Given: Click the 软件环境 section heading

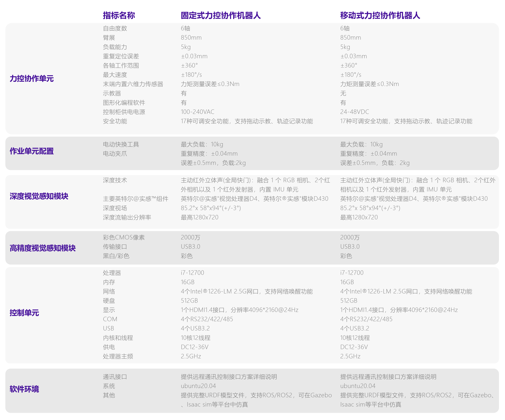Looking at the screenshot, I should click(x=24, y=389).
